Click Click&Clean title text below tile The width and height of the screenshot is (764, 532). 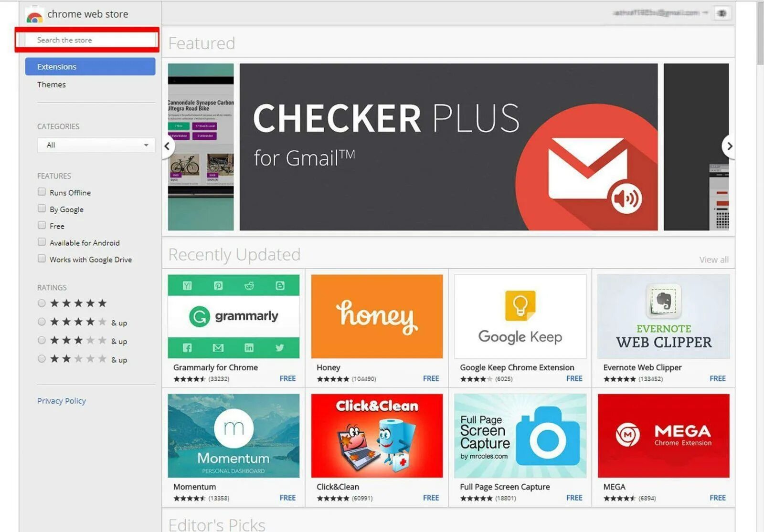[x=338, y=487]
